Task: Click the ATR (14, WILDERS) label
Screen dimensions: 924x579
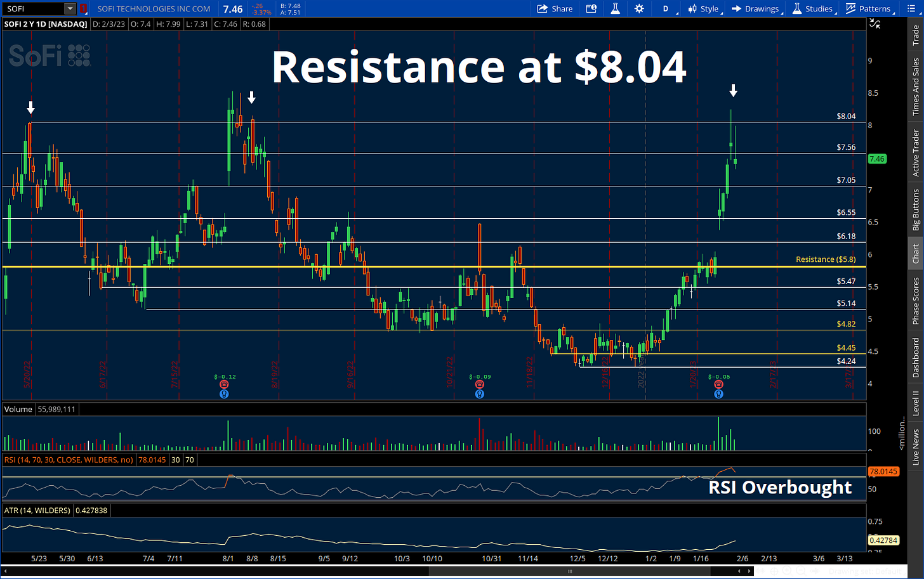Action: point(37,510)
